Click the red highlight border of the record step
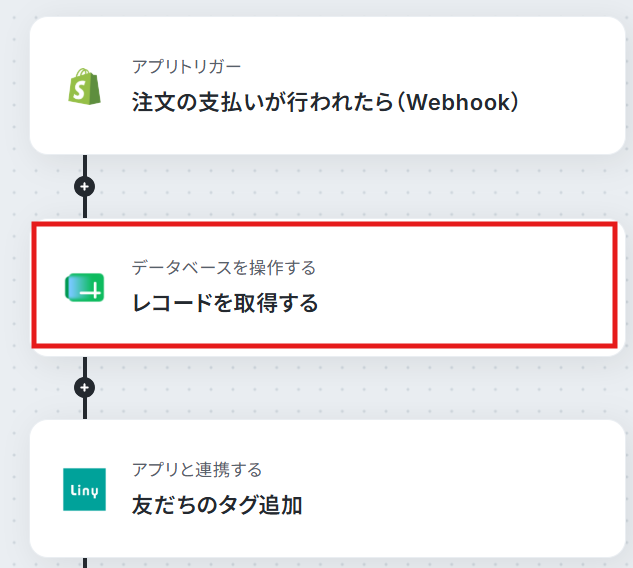 (325, 224)
